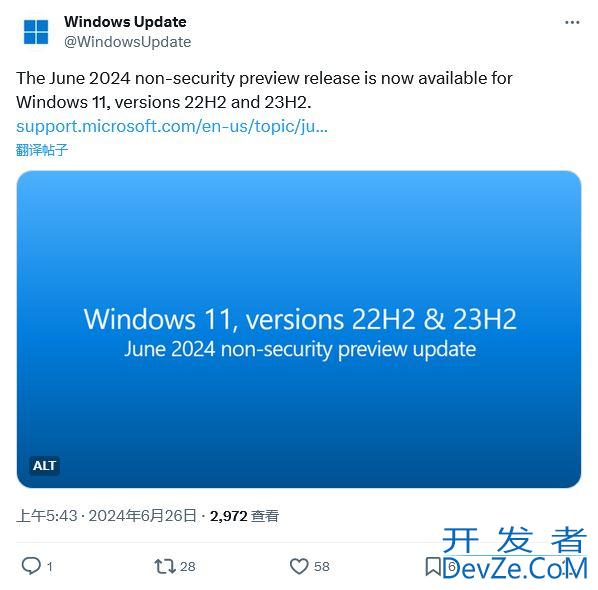Viewport: 598px width, 590px height.
Task: Click the June 2024 non-security preview post text
Action: (x=264, y=90)
